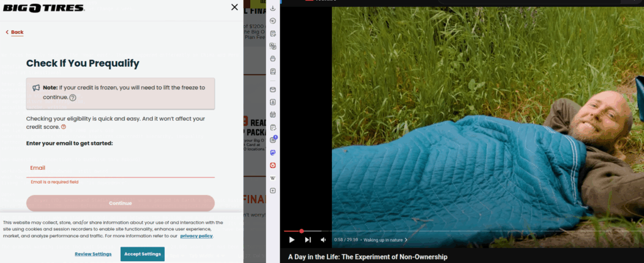
Task: Play the YouTube video
Action: [x=292, y=240]
